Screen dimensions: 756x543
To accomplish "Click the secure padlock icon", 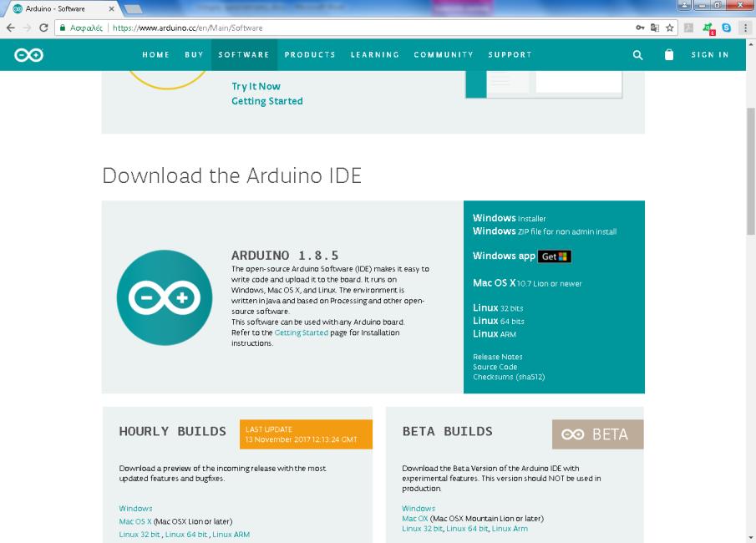I will pos(62,28).
